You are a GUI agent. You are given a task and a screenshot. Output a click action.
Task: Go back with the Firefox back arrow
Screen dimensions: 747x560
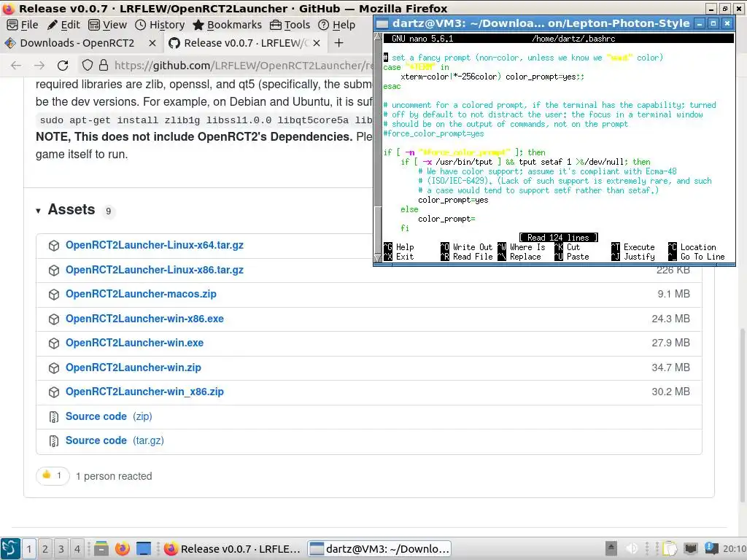pyautogui.click(x=16, y=65)
